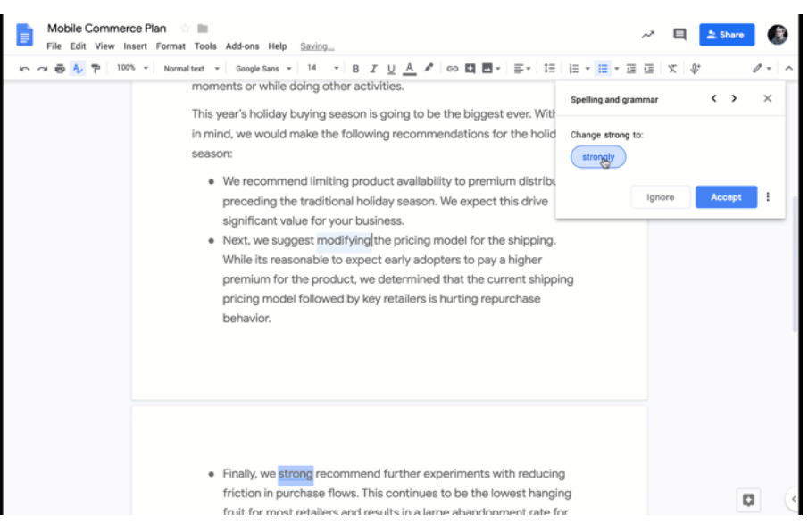
Task: Go to previous spelling suggestion
Action: tap(713, 98)
